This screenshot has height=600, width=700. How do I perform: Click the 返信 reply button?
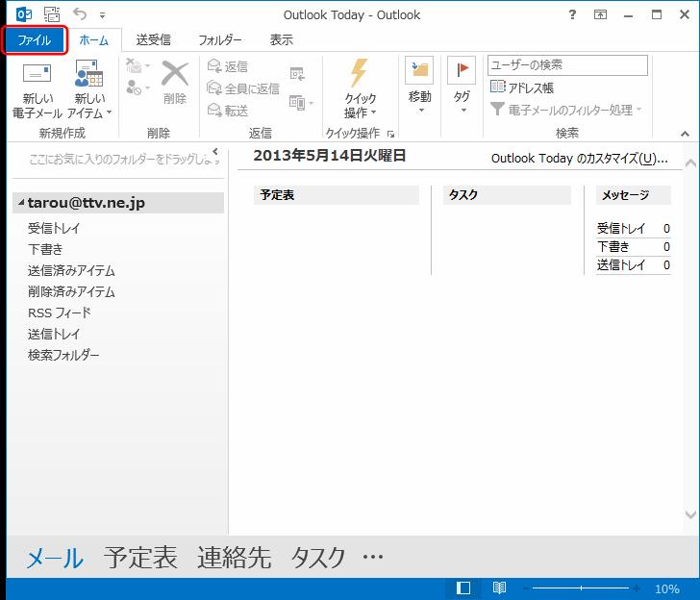click(x=228, y=66)
